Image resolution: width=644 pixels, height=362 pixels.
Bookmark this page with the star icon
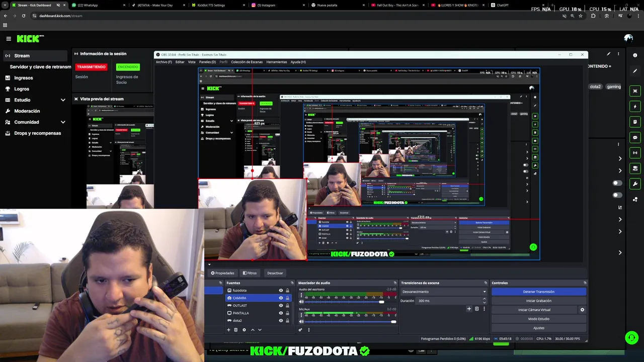[581, 16]
